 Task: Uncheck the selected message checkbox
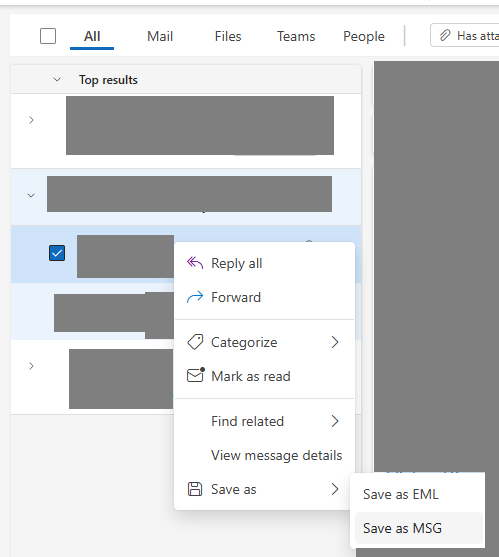57,253
